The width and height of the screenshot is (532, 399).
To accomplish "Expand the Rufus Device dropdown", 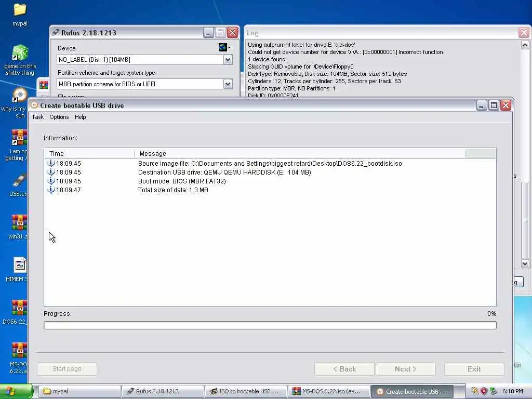I will point(228,60).
